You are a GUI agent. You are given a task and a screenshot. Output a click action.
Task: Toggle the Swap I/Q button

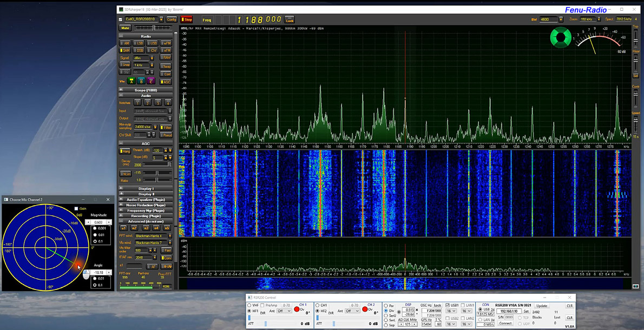166,66
